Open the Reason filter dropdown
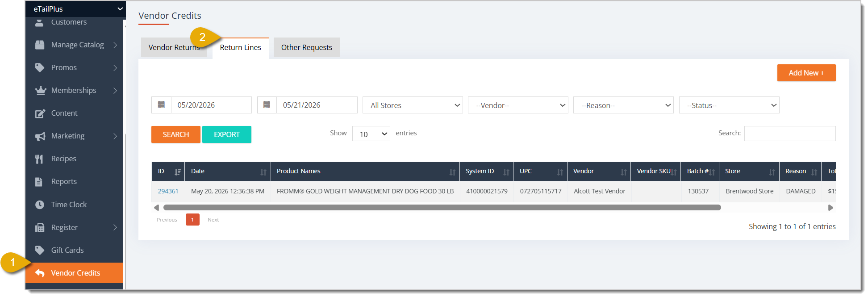The width and height of the screenshot is (868, 297). click(623, 105)
